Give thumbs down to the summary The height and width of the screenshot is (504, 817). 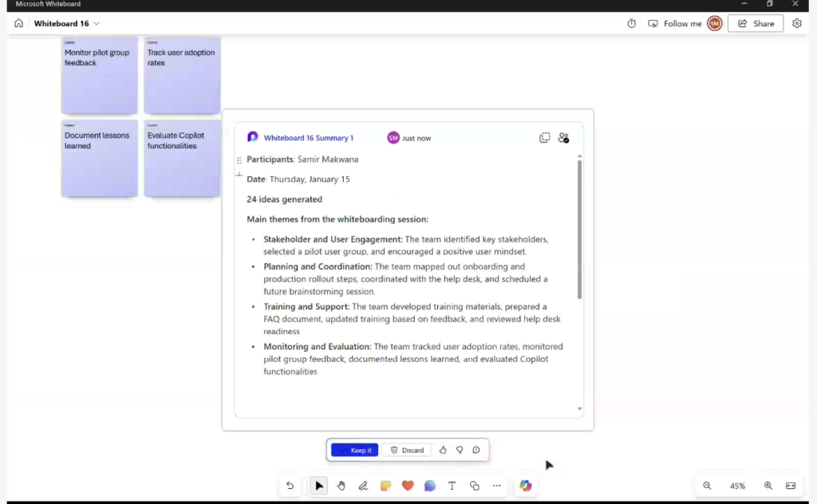point(460,451)
